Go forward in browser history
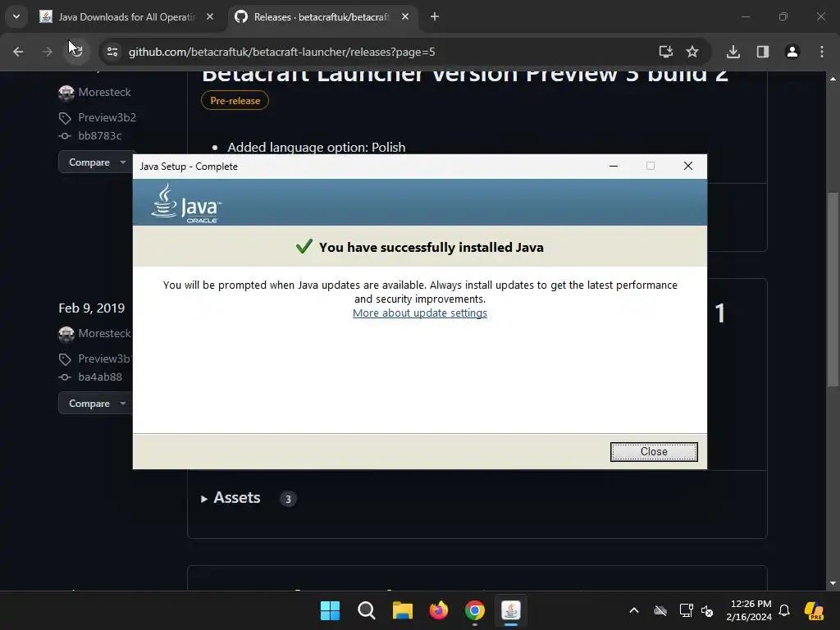This screenshot has height=630, width=840. tap(47, 52)
